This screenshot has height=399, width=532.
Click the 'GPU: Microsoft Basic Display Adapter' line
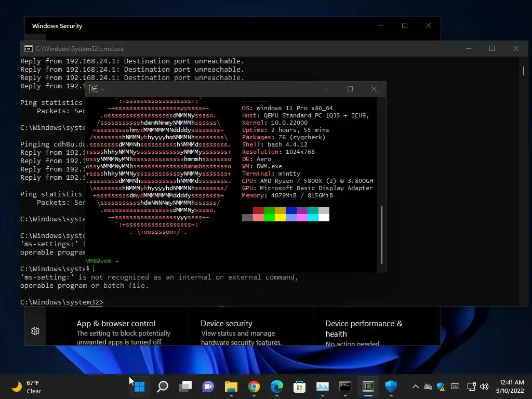[307, 188]
